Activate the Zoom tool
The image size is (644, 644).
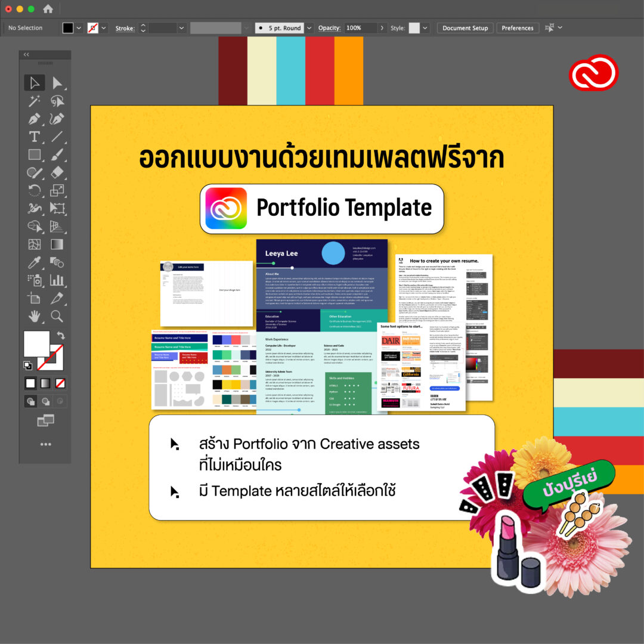click(x=57, y=315)
